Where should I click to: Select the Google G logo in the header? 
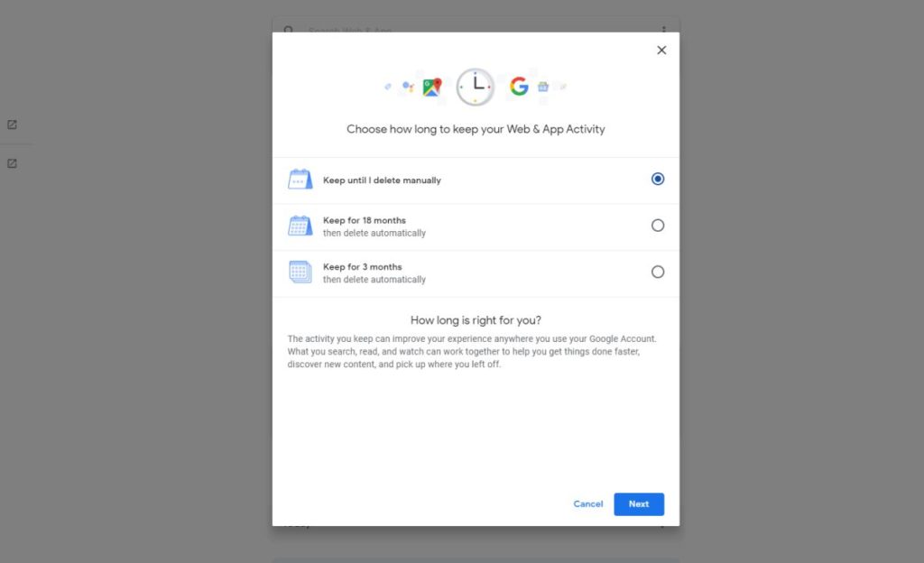pyautogui.click(x=519, y=87)
